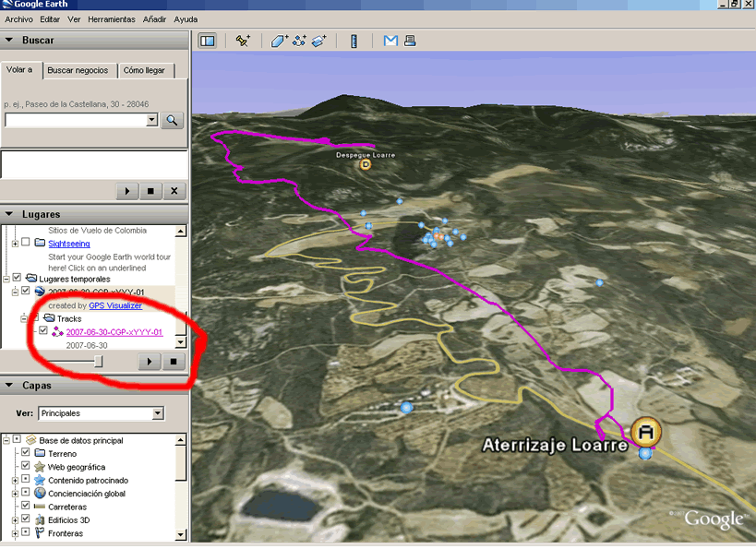Viewport: 756px width, 549px height.
Task: Toggle the Concienciación global checkbox
Action: 26,493
